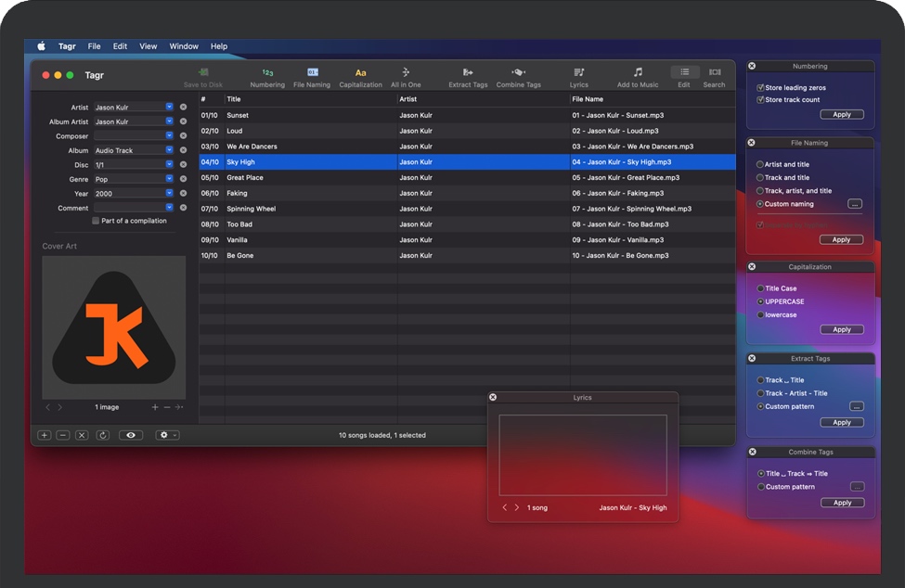
Task: Select the lowercase radio option
Action: [x=761, y=314]
